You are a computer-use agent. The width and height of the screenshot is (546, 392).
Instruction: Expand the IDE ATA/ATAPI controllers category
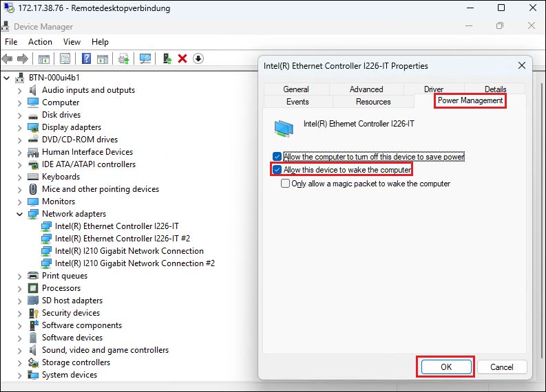pos(20,165)
